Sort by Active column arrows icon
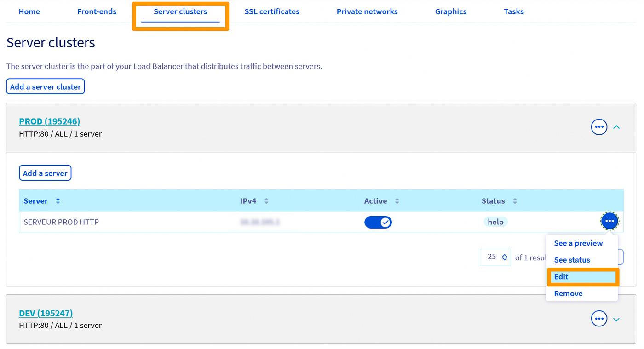 tap(397, 201)
